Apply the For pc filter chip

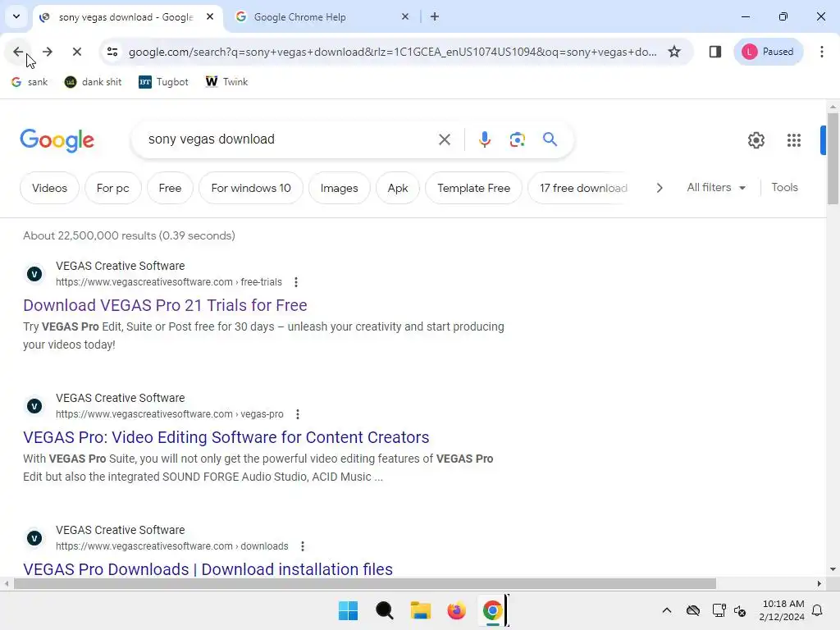pos(112,188)
